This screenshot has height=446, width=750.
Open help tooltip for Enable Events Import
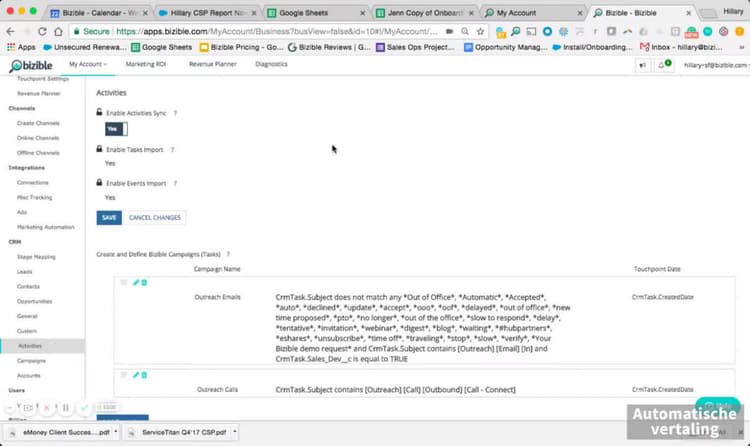[175, 183]
